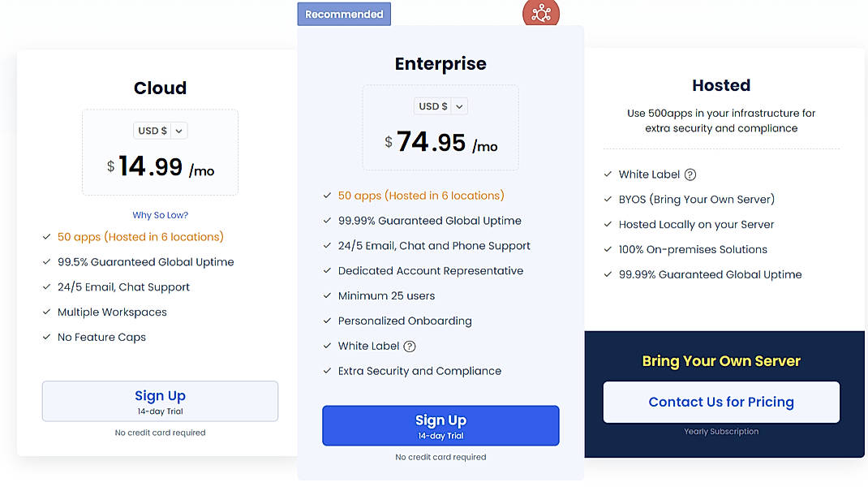Click the Multiple Workspaces feature entry
The image size is (868, 491).
pos(111,312)
